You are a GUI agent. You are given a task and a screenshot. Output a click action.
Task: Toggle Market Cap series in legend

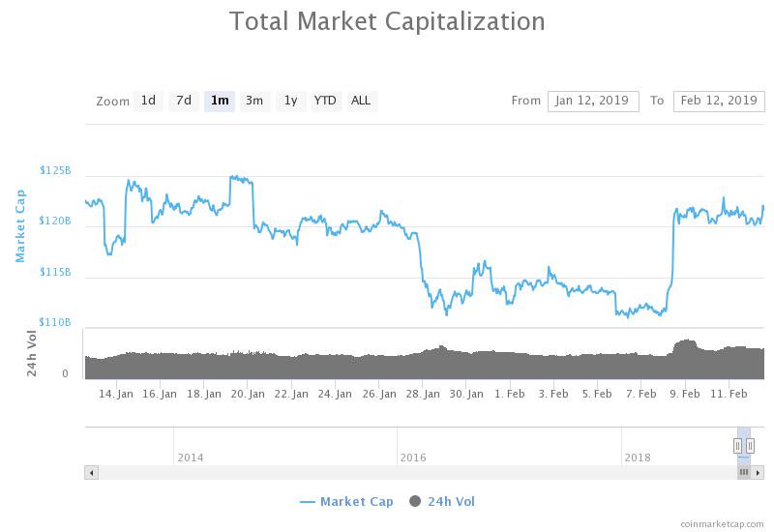click(x=357, y=501)
